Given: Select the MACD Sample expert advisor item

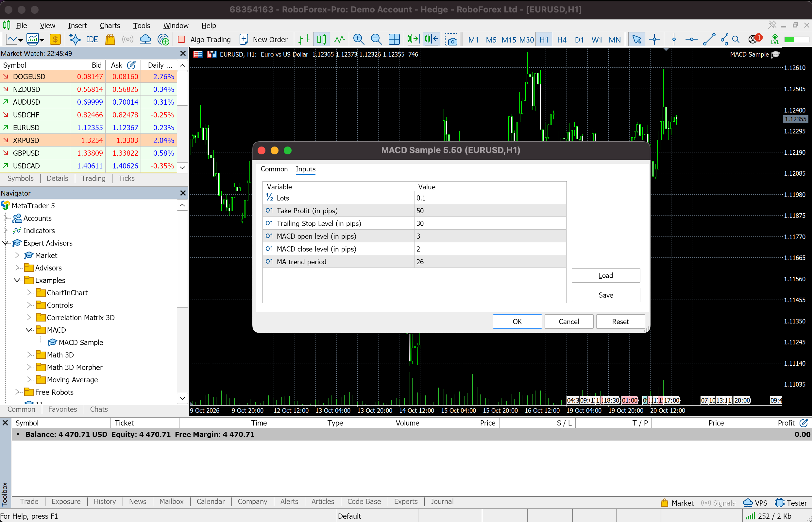Looking at the screenshot, I should [x=75, y=342].
